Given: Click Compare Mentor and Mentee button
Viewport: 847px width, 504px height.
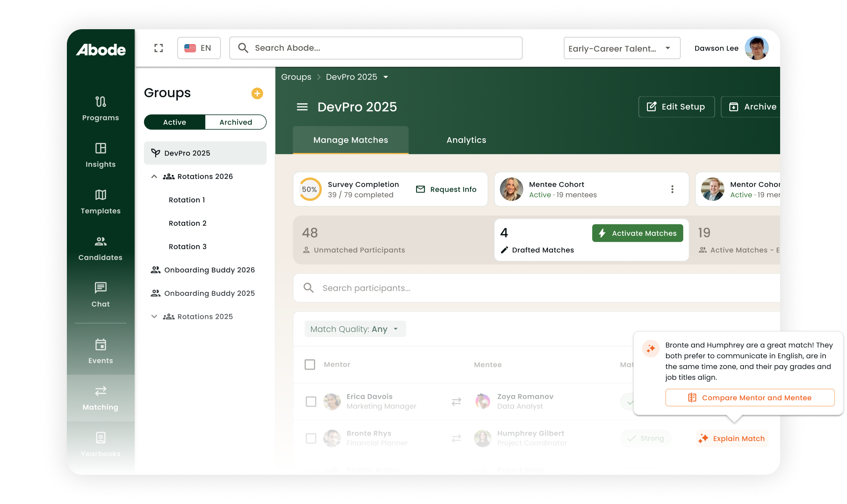Looking at the screenshot, I should click(749, 398).
